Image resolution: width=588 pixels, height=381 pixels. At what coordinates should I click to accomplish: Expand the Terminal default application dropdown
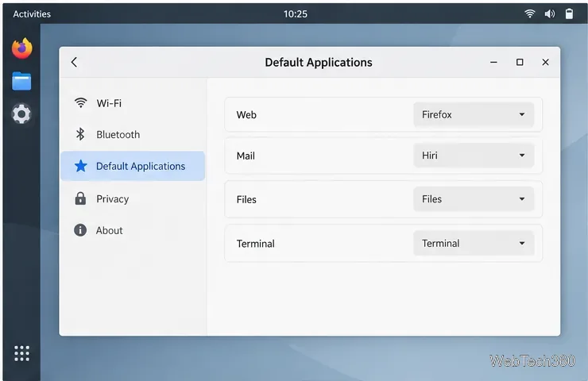(474, 243)
